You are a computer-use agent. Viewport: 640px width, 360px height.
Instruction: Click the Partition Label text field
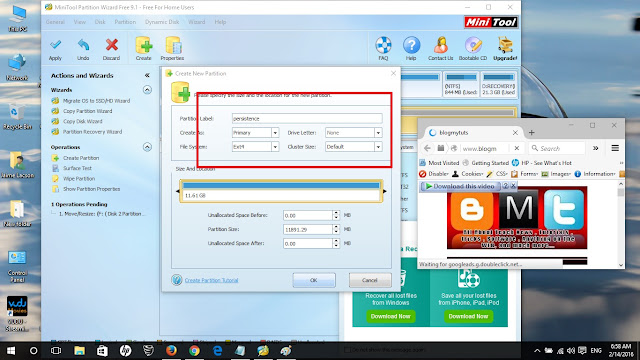tap(307, 118)
